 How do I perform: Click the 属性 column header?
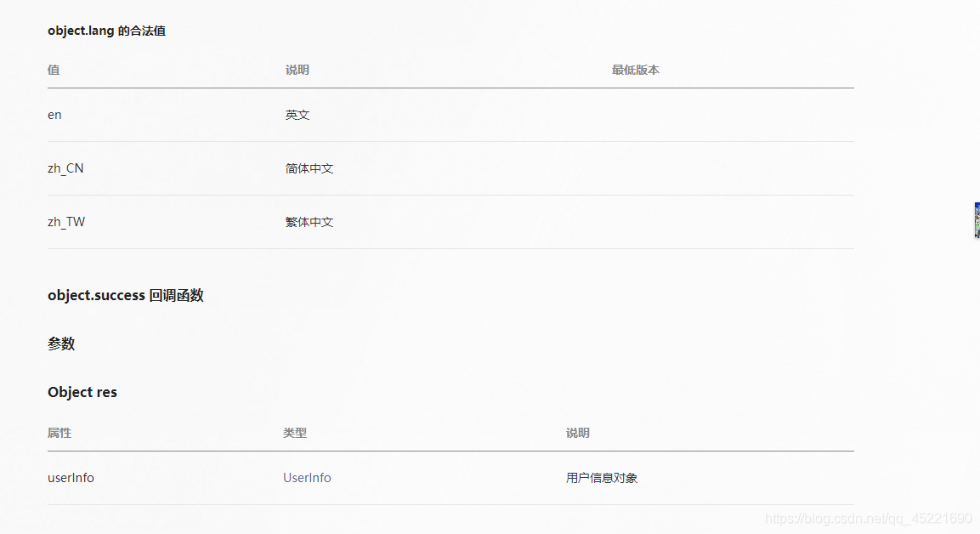[59, 433]
